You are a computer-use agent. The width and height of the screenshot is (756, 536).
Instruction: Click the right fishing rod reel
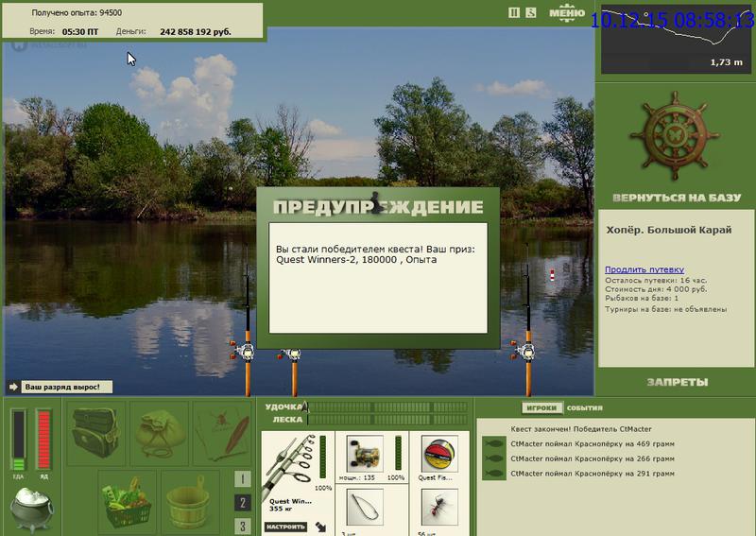coord(524,351)
